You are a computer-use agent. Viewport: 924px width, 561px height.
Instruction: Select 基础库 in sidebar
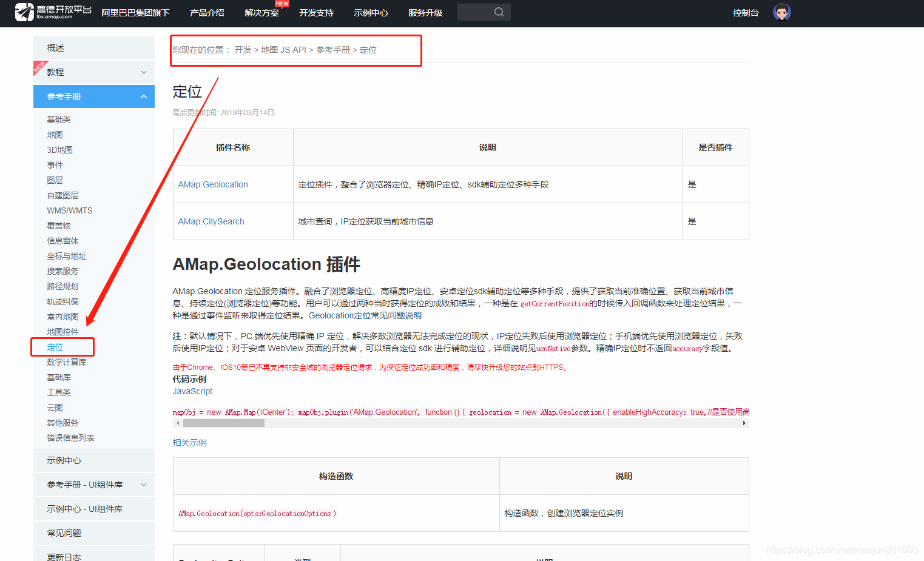click(59, 377)
